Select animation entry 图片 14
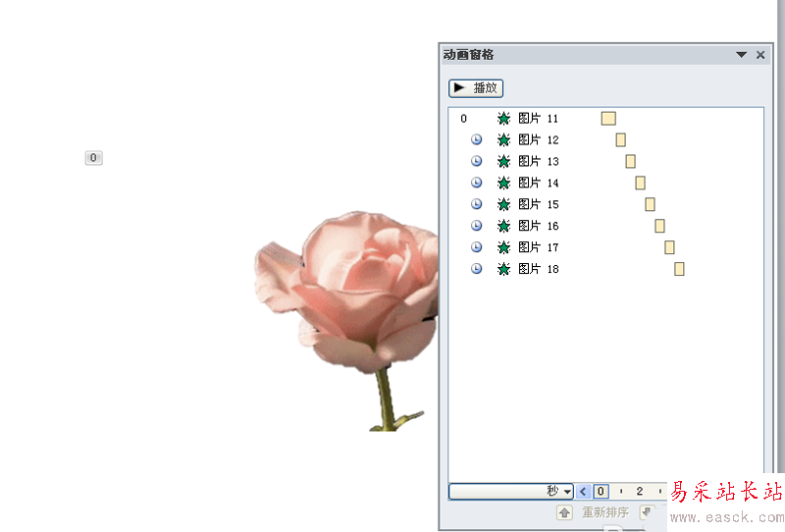785x532 pixels. [605, 184]
